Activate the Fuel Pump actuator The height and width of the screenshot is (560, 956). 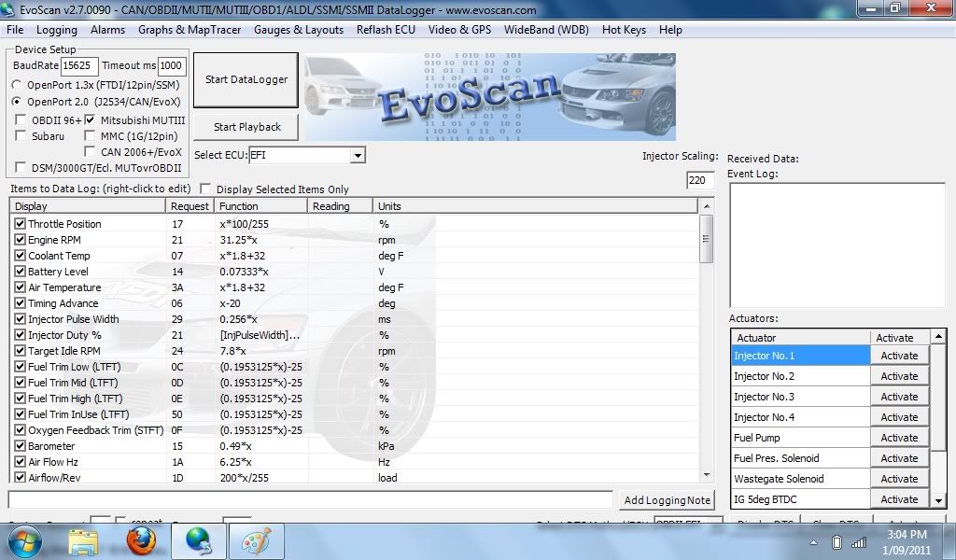point(899,438)
